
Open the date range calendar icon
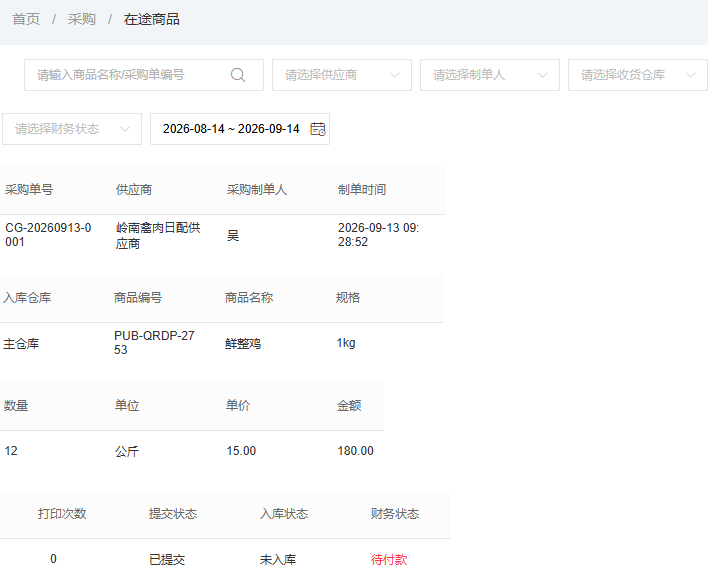click(x=318, y=129)
